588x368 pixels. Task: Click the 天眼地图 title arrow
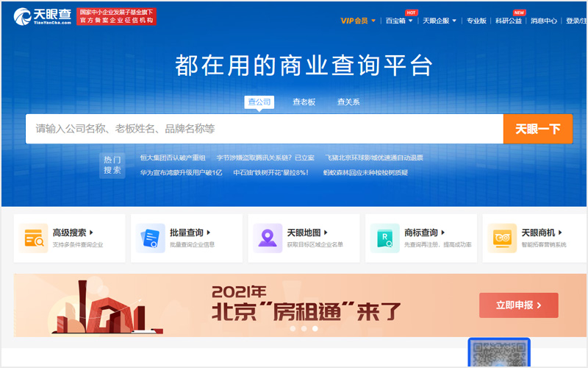(x=326, y=233)
